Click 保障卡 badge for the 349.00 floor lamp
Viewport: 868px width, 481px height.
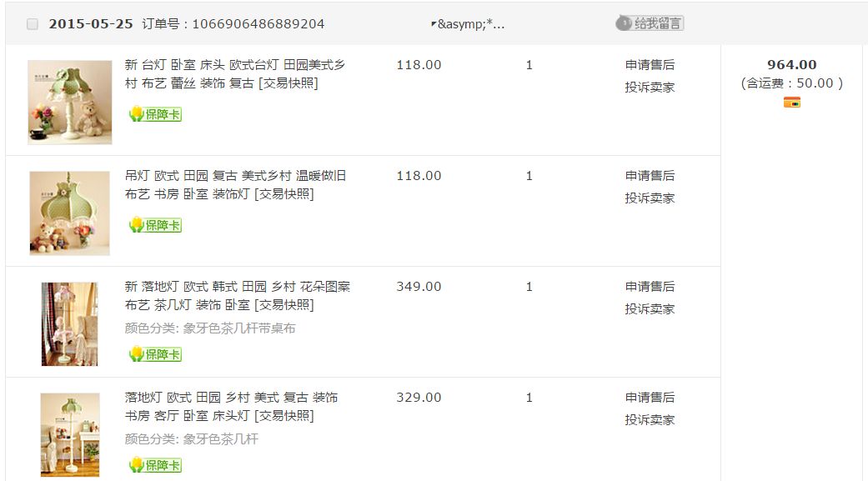155,354
